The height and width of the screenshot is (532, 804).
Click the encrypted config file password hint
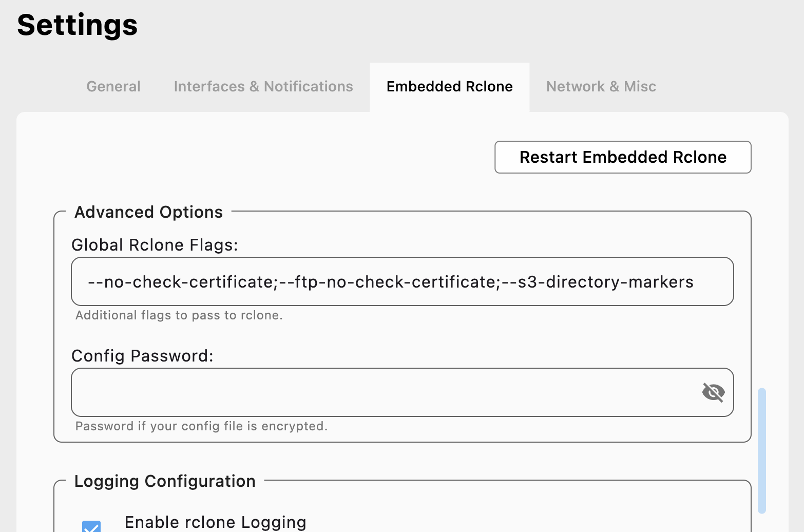pyautogui.click(x=201, y=426)
